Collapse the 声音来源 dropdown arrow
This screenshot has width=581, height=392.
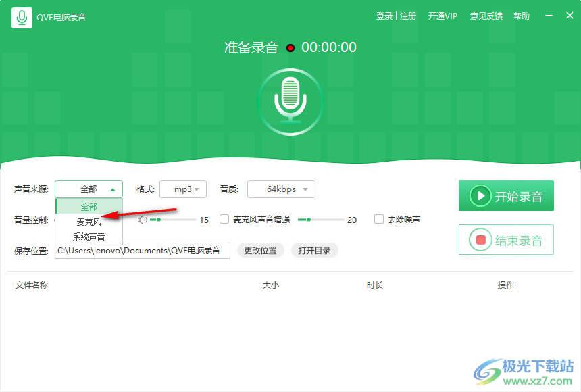click(x=114, y=189)
